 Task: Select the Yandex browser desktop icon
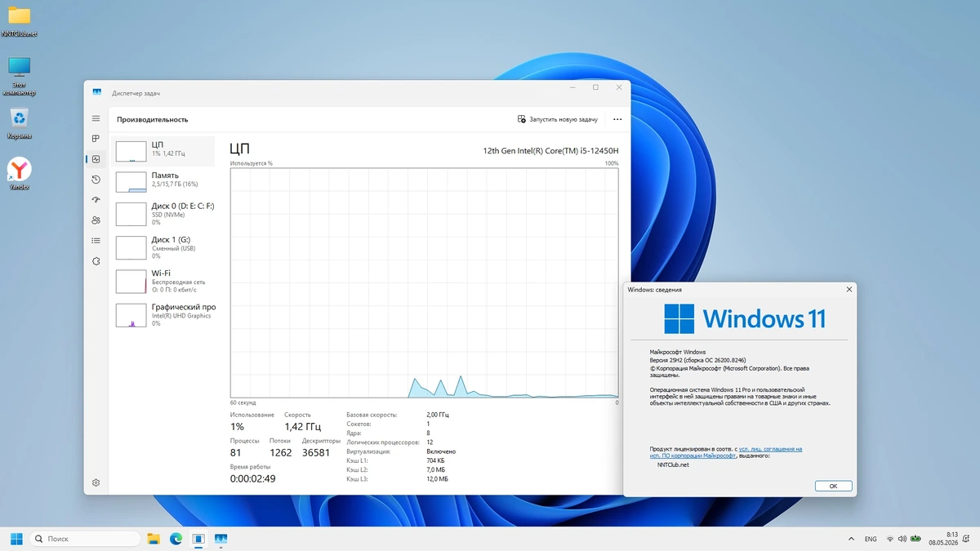[19, 174]
